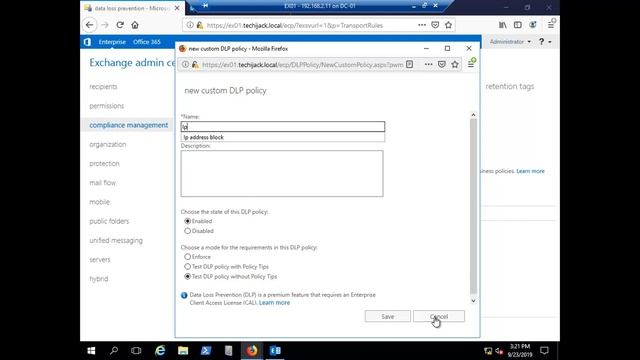Go to servers in left navigation
Viewport: 640px width, 360px height.
click(100, 259)
